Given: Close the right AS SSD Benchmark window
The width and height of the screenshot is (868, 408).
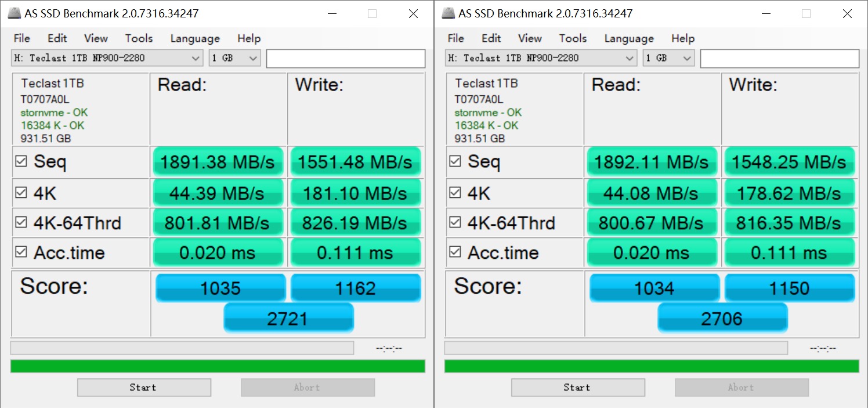Looking at the screenshot, I should click(x=848, y=13).
